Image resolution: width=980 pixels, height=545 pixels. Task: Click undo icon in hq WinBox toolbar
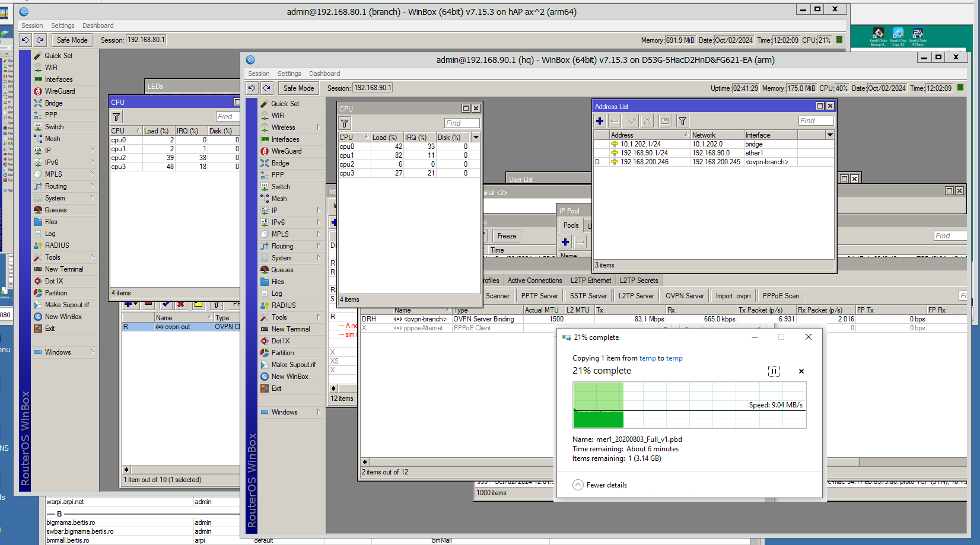252,88
